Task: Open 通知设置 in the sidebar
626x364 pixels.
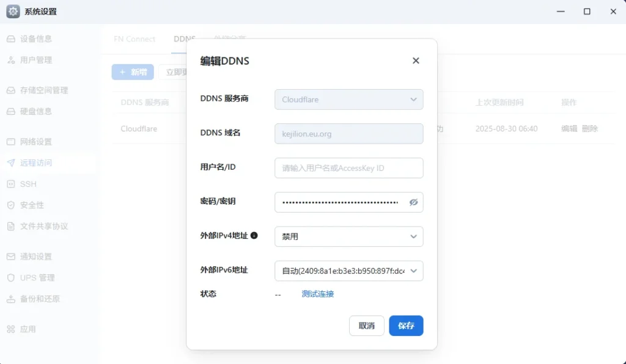Action: [x=36, y=257]
